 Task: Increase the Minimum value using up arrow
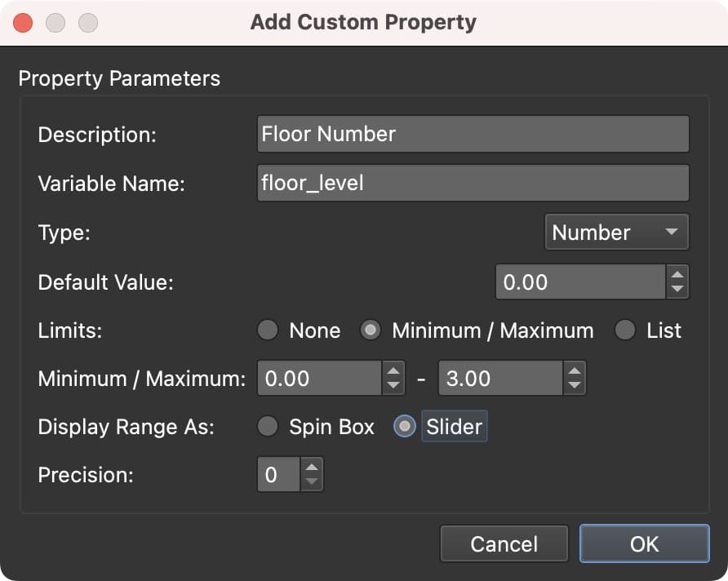[392, 372]
